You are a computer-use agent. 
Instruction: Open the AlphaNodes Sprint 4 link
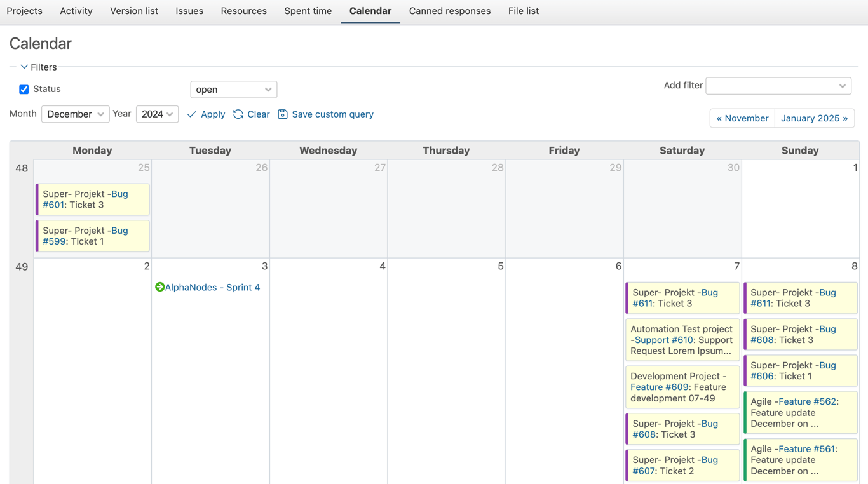point(212,287)
